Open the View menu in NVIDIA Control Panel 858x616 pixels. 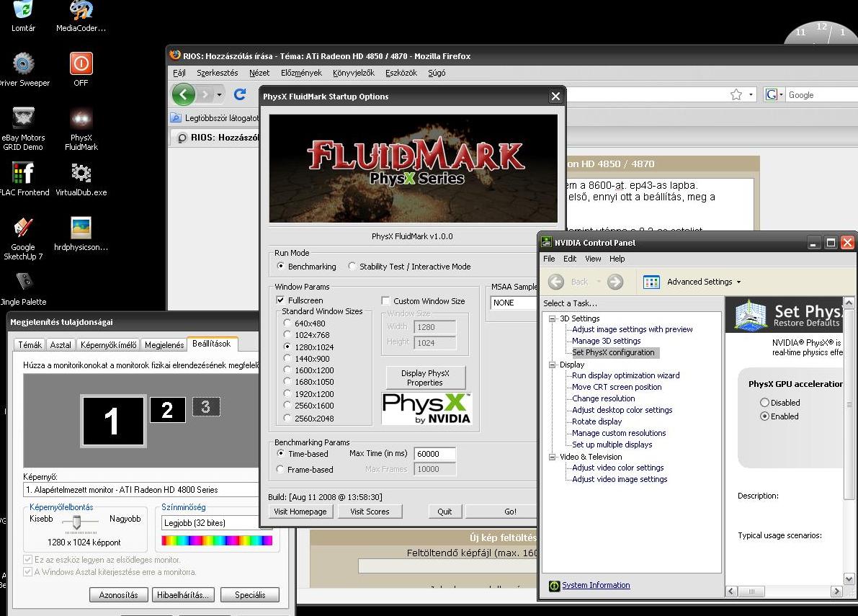593,259
